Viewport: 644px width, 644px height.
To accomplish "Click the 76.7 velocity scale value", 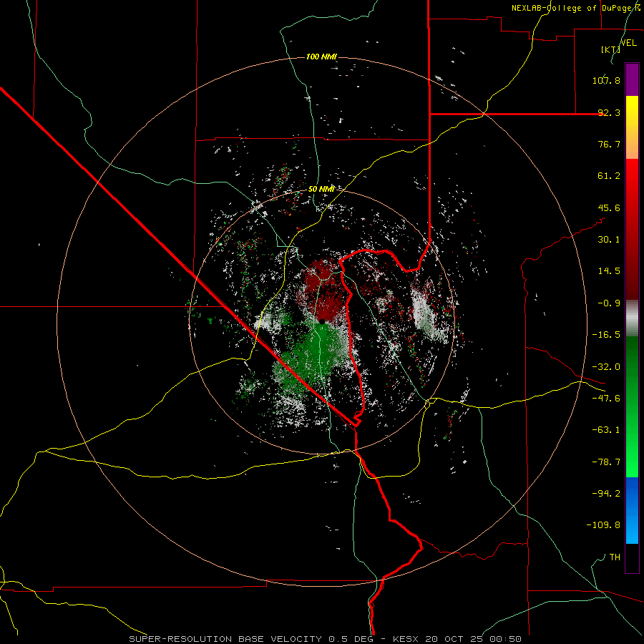I will [609, 144].
